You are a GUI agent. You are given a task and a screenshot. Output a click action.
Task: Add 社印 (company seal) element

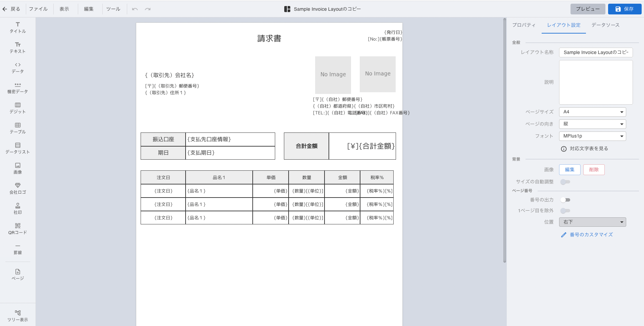(x=18, y=209)
